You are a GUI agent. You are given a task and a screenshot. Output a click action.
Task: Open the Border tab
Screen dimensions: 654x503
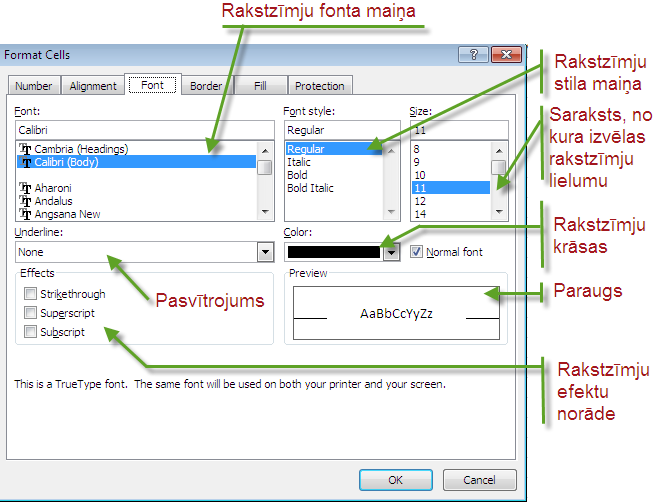coord(205,86)
